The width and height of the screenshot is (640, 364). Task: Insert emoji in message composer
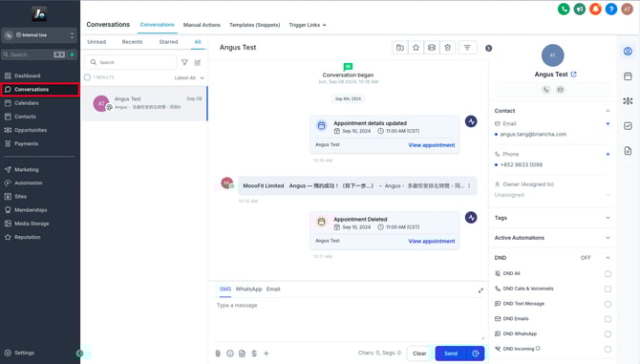pyautogui.click(x=230, y=353)
